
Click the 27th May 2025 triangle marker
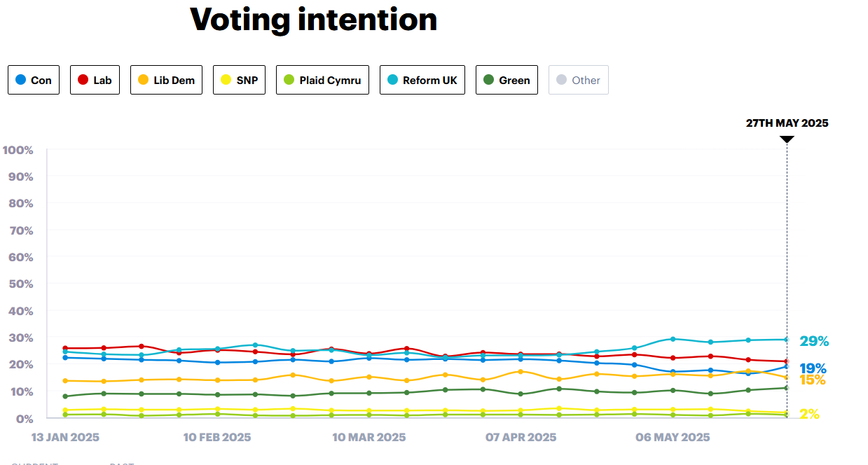(x=787, y=139)
